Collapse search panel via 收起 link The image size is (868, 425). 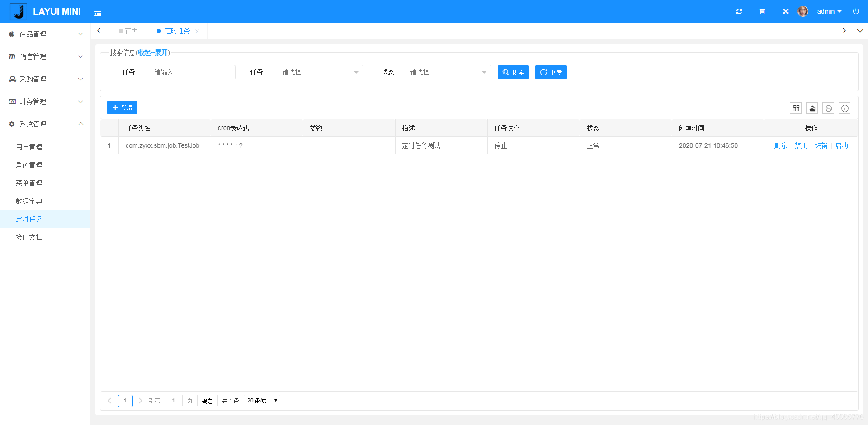click(145, 52)
